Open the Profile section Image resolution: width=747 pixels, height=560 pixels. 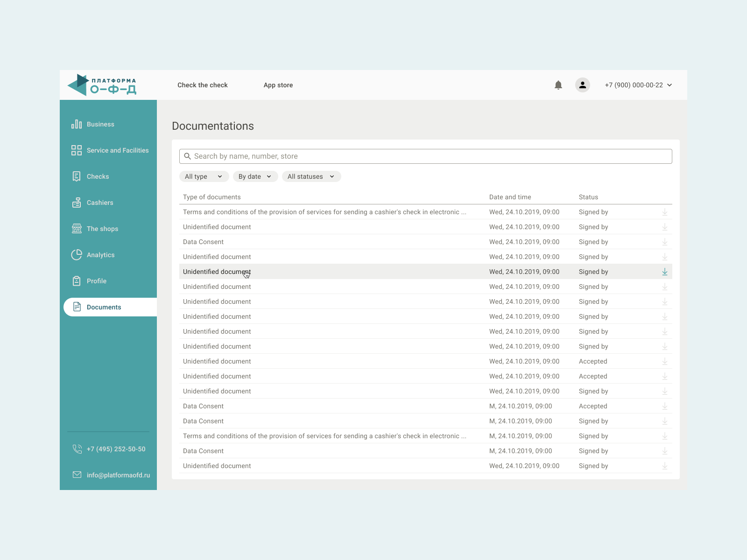(x=96, y=281)
